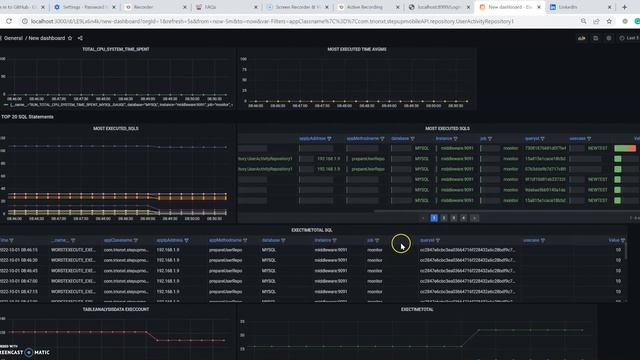Select queryid 730E1676691d077e4 cell
640x360 pixels.
[546, 148]
